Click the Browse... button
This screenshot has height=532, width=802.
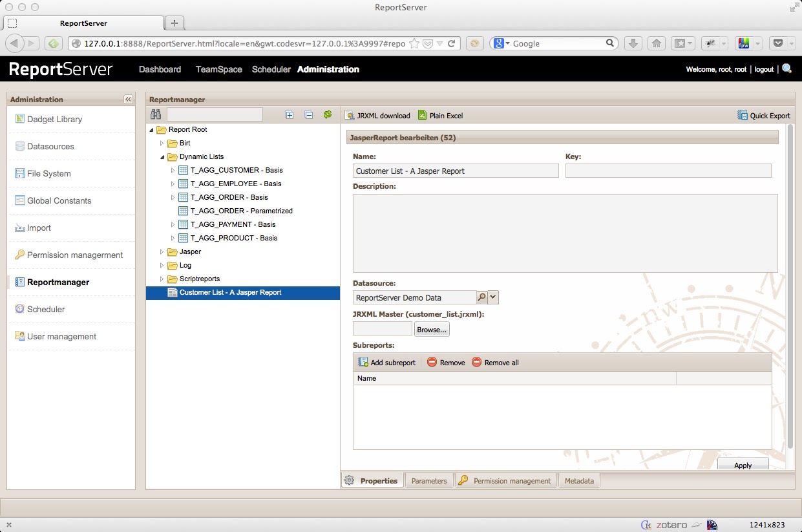[432, 330]
